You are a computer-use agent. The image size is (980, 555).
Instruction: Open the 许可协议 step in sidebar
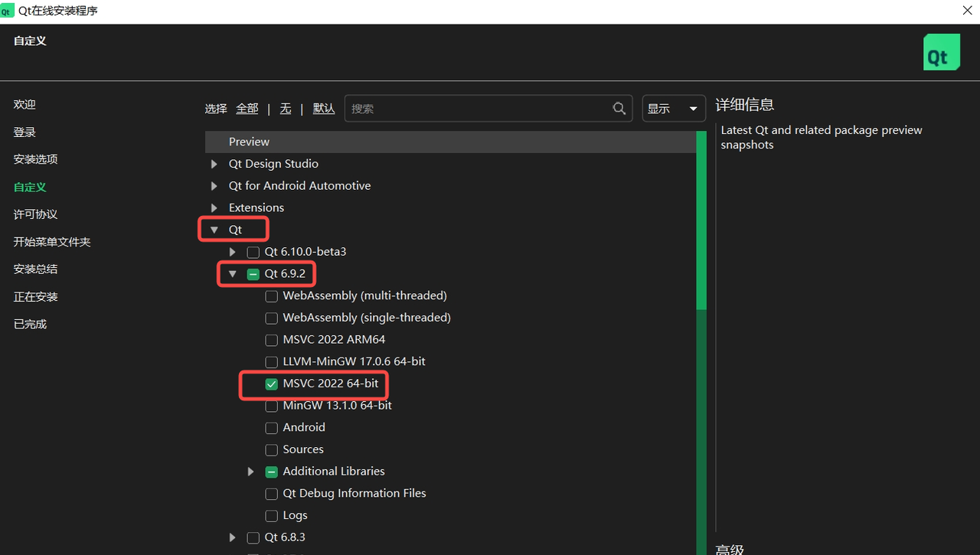(x=35, y=214)
